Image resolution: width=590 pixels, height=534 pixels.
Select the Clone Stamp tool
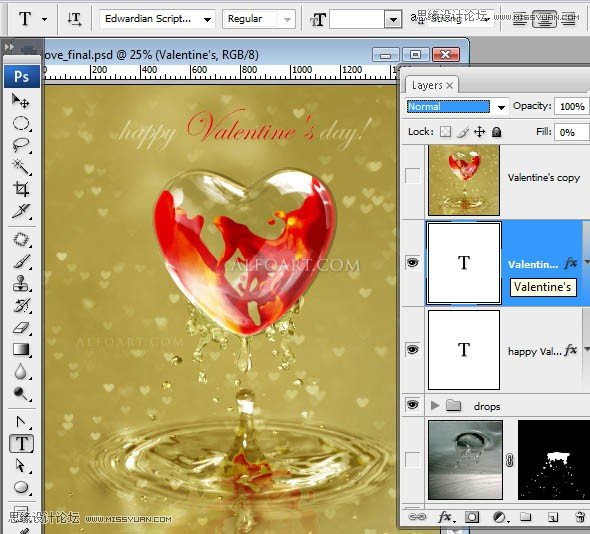point(21,283)
